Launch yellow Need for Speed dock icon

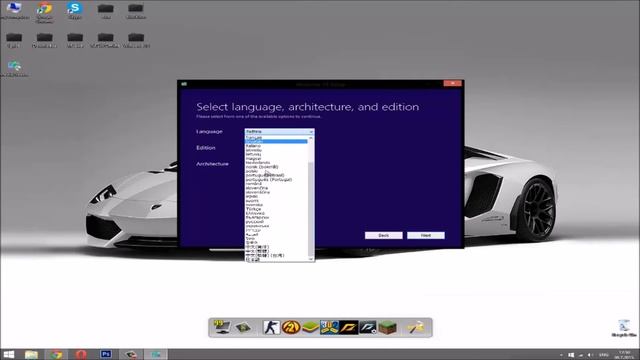point(349,327)
